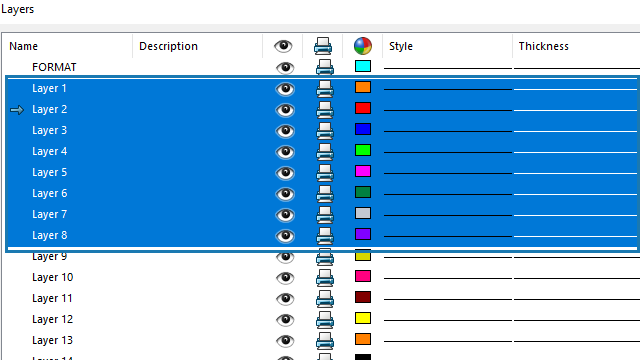Hide Layer 11 with the eye icon
The width and height of the screenshot is (640, 360).
[x=285, y=299]
